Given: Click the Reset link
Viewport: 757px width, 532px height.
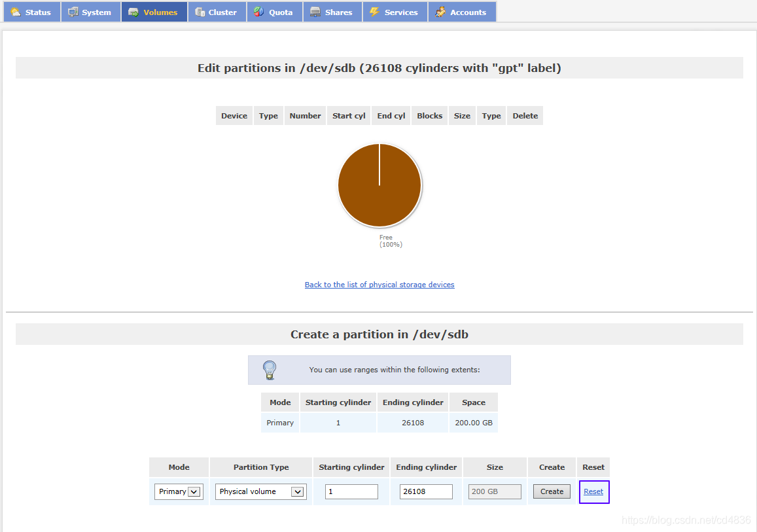Looking at the screenshot, I should tap(593, 491).
